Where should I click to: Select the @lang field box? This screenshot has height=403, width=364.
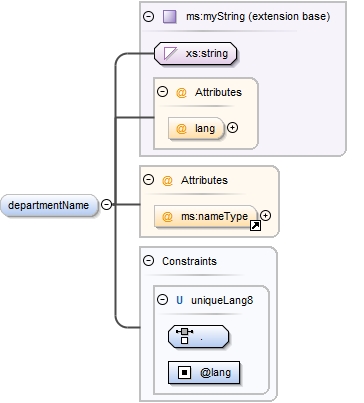(x=204, y=372)
